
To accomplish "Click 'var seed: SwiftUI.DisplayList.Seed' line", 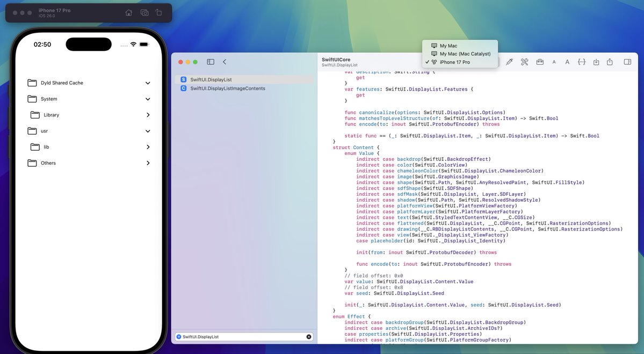I will click(x=394, y=293).
